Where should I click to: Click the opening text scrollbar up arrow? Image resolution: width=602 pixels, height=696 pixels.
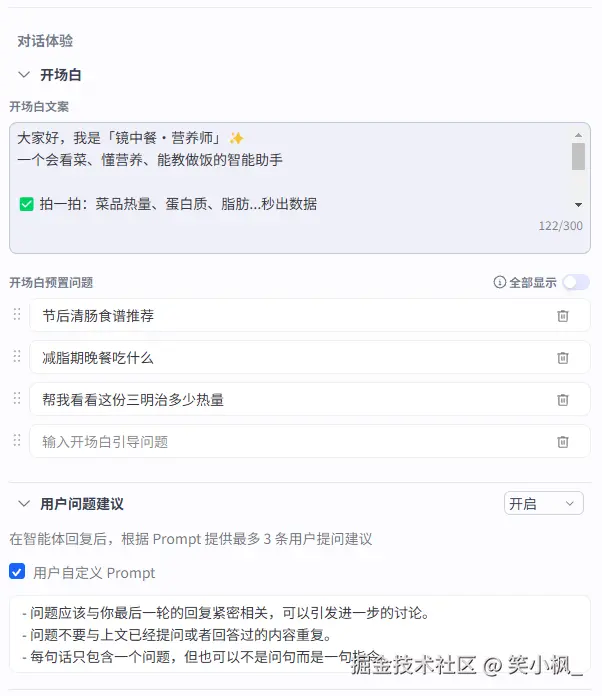pos(578,135)
